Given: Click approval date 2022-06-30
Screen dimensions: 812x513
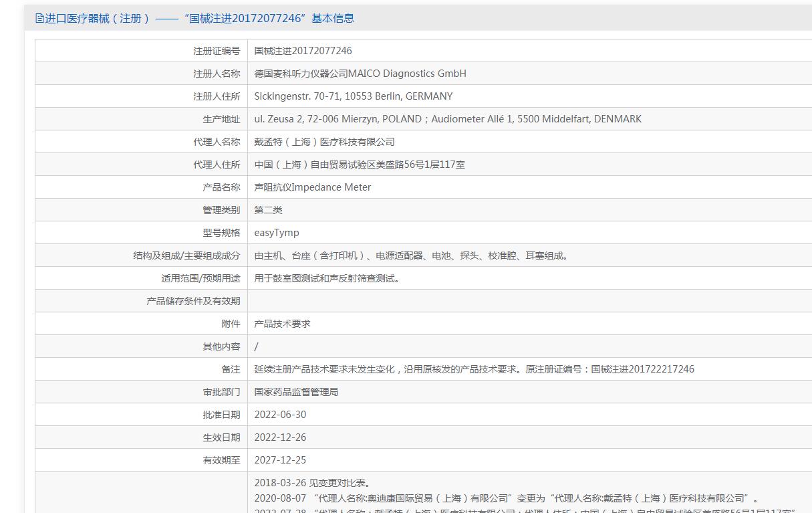Looking at the screenshot, I should tap(280, 415).
